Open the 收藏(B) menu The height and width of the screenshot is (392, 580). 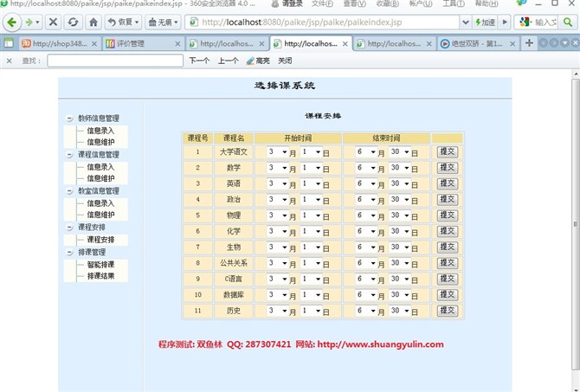[x=387, y=3]
